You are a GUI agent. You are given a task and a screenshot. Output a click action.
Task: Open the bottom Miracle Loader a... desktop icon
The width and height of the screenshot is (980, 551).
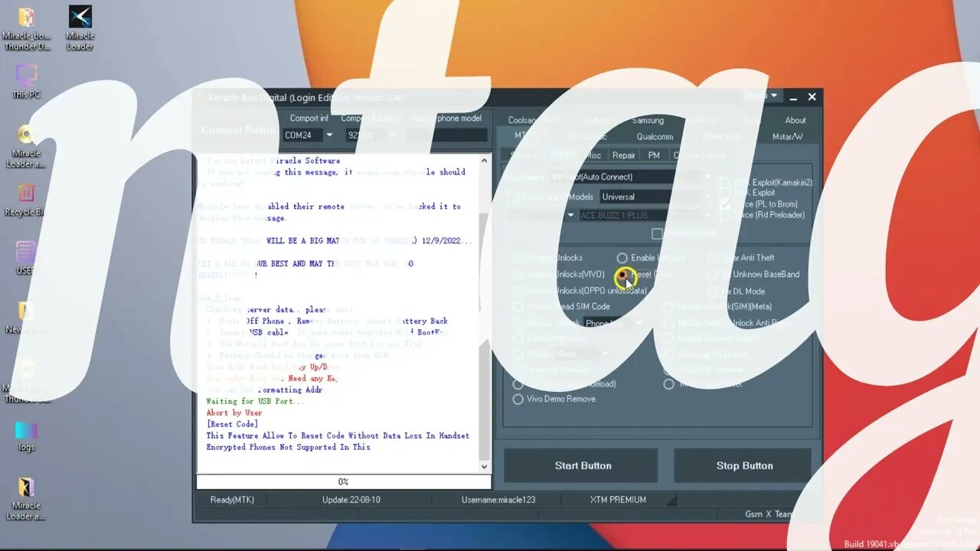pyautogui.click(x=26, y=497)
